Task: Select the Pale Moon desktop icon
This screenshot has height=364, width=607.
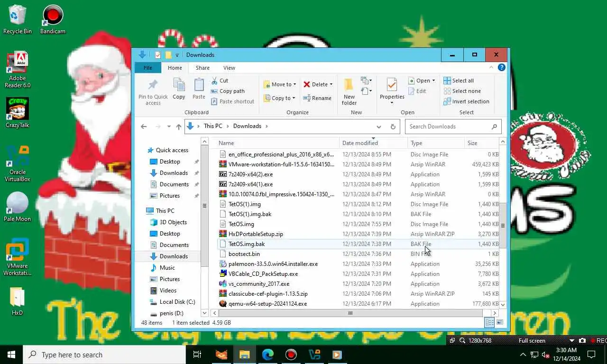Action: click(18, 207)
